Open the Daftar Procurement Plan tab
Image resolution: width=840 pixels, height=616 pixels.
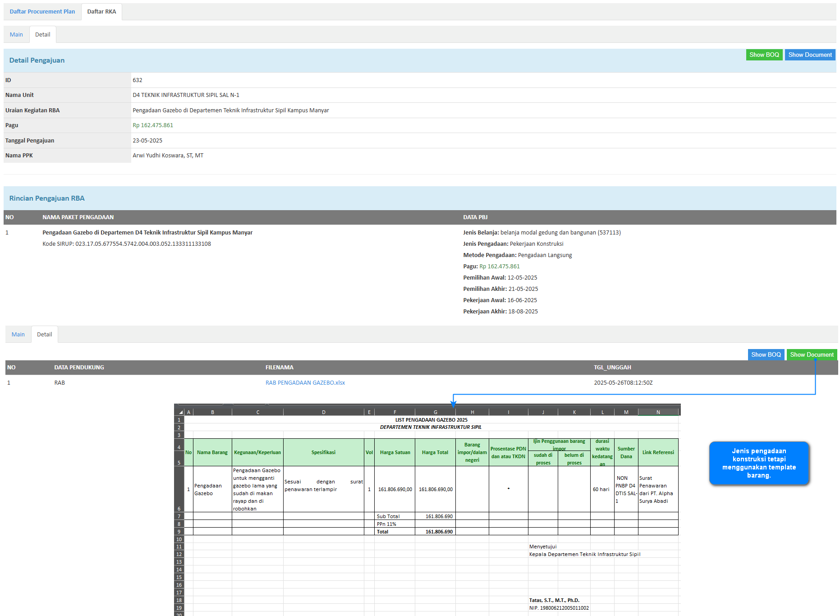pyautogui.click(x=42, y=12)
